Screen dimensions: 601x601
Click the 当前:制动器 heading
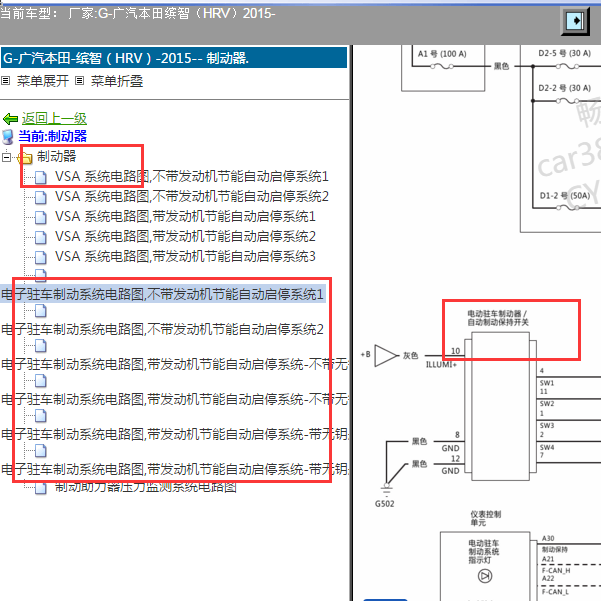53,136
